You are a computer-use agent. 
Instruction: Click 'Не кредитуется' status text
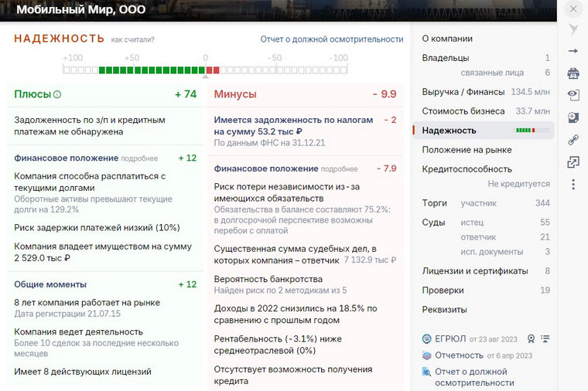pyautogui.click(x=518, y=184)
